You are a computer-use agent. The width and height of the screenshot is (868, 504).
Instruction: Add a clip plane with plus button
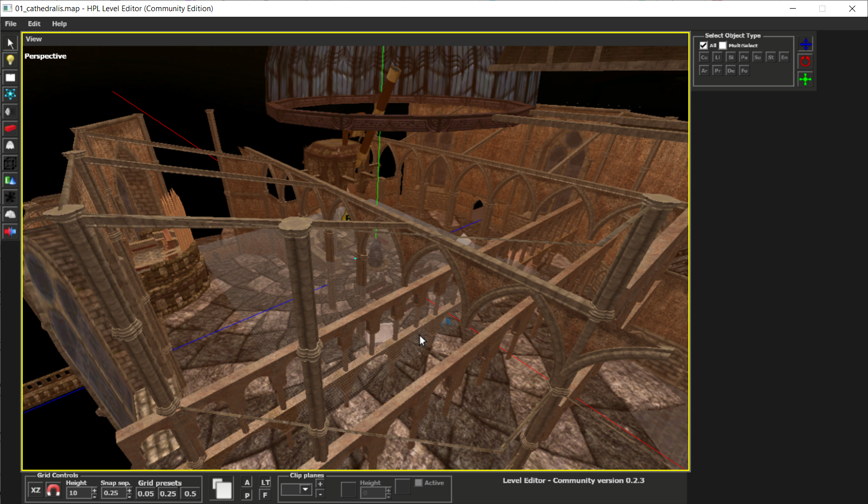320,484
